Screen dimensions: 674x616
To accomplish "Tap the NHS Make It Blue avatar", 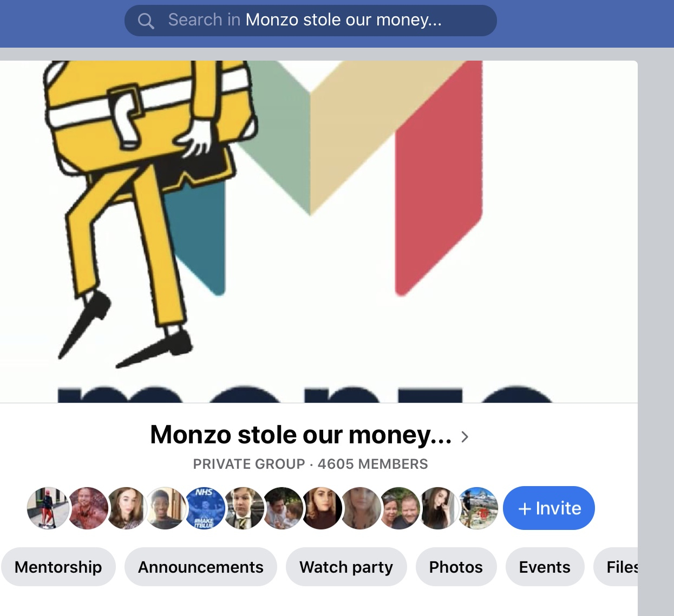I will (x=204, y=508).
